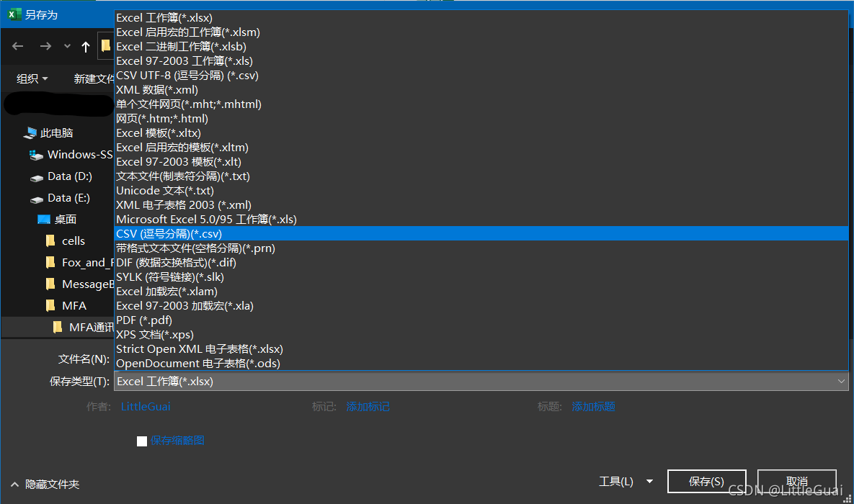854x504 pixels.
Task: Open the cells folder
Action: coord(74,241)
